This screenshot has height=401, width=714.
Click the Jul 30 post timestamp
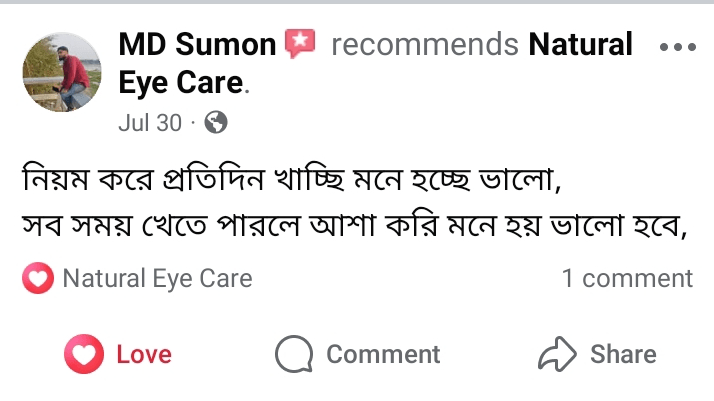[150, 123]
